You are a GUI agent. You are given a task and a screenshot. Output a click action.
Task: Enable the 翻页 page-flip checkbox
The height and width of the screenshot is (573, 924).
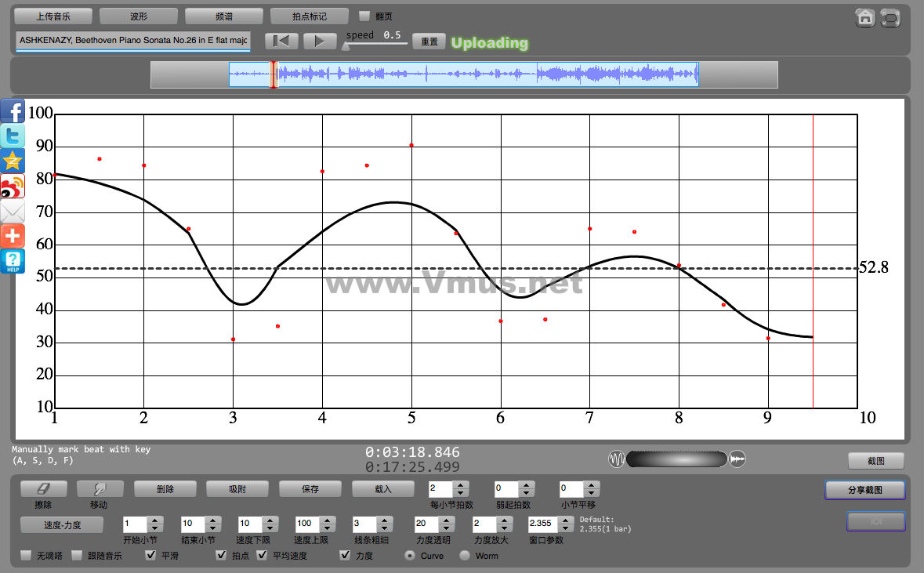364,16
